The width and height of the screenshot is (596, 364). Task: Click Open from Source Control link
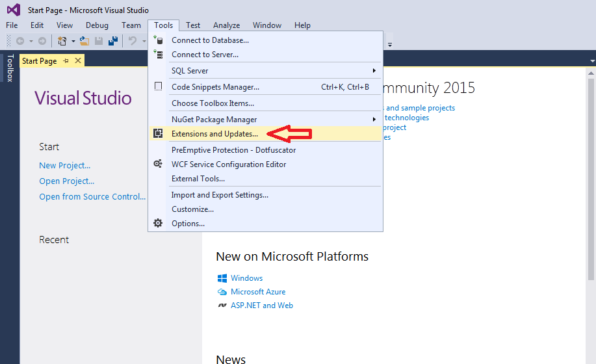click(92, 196)
